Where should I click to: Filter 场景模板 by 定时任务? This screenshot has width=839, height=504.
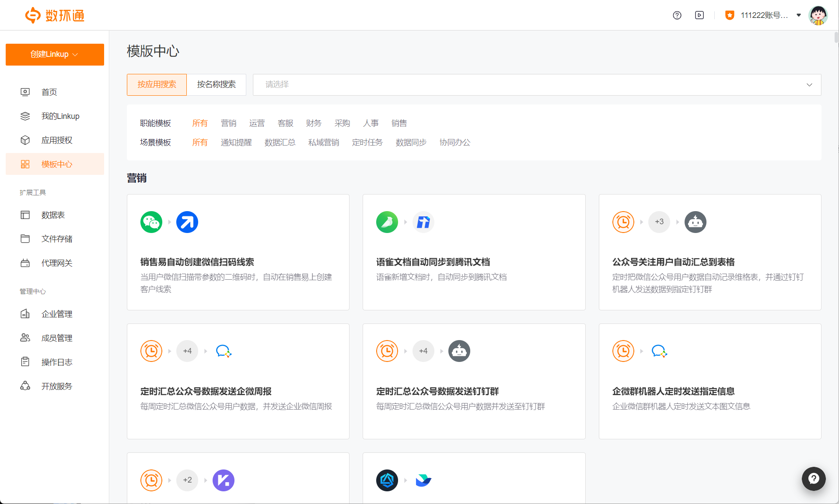(x=367, y=143)
